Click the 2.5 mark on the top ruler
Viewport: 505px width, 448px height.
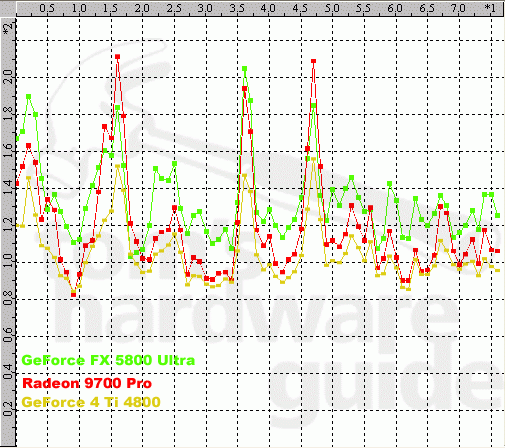click(x=174, y=8)
